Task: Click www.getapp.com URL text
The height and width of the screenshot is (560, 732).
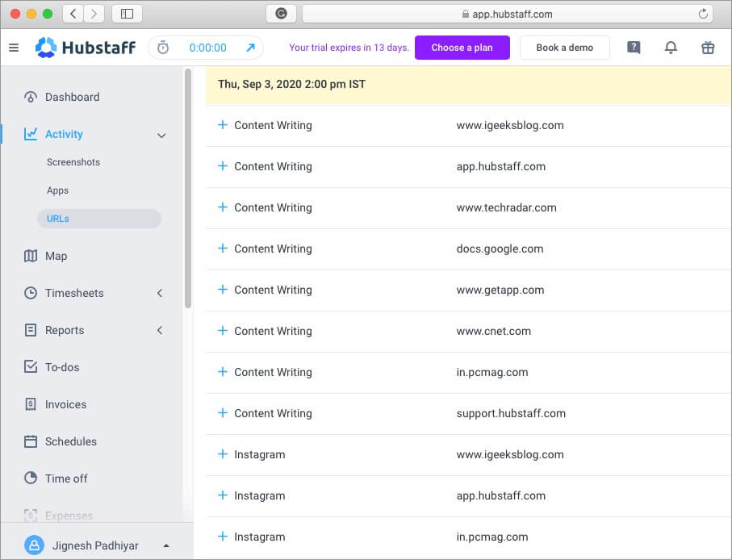Action: click(x=500, y=290)
